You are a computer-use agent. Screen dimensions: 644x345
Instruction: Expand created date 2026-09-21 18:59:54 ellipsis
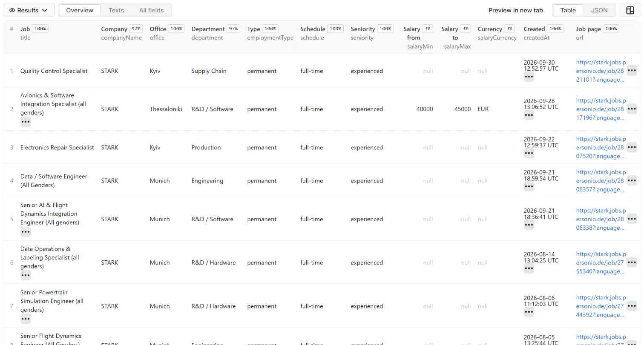[529, 186]
